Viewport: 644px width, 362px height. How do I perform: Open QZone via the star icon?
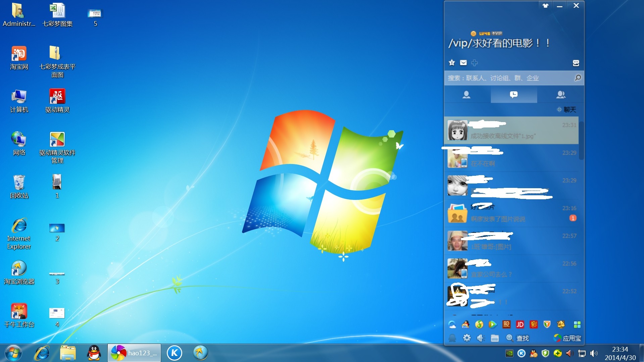point(452,63)
